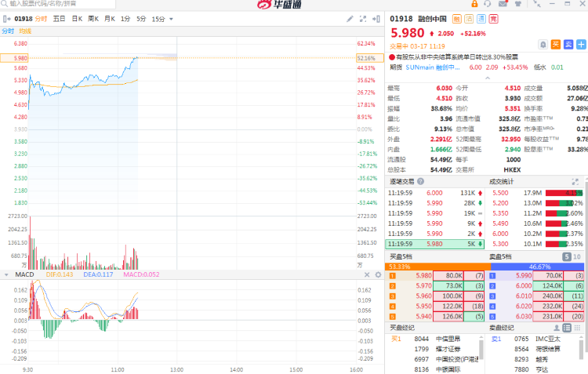Screen dimensions: 588x374
Task: Switch to the 周K chart tab
Action: point(93,19)
